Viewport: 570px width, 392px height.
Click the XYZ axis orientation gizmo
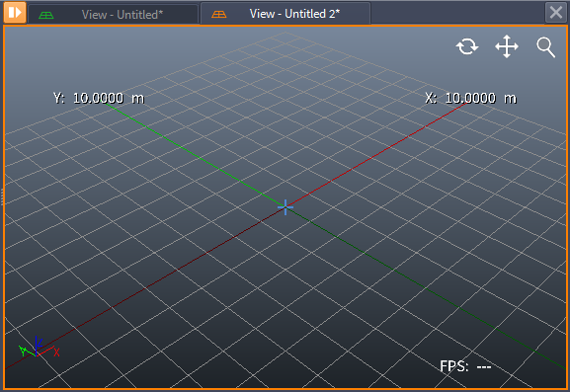click(39, 348)
